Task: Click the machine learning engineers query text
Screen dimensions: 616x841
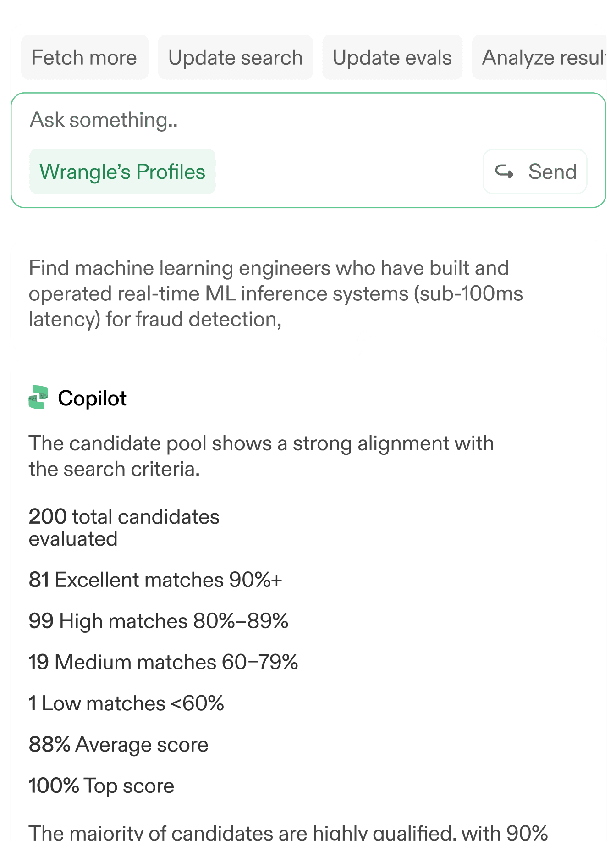Action: [276, 293]
